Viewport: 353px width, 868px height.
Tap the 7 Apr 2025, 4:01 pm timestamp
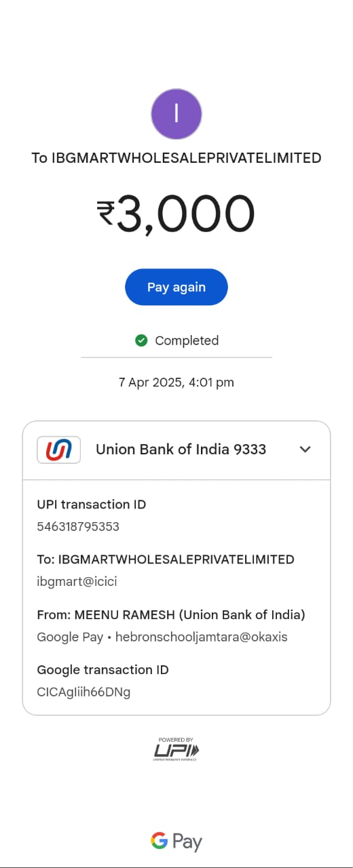coord(176,382)
